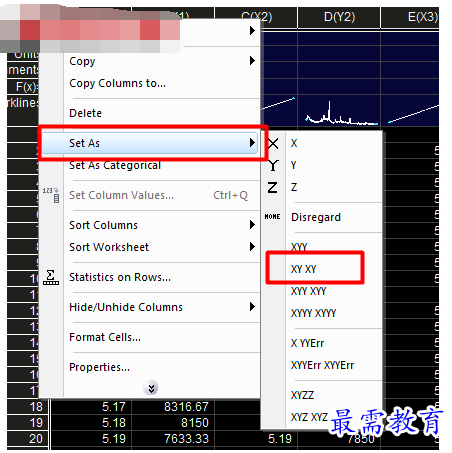Expand the Sort Worksheet submenu arrow
Screen dimensions: 452x453
click(x=252, y=247)
